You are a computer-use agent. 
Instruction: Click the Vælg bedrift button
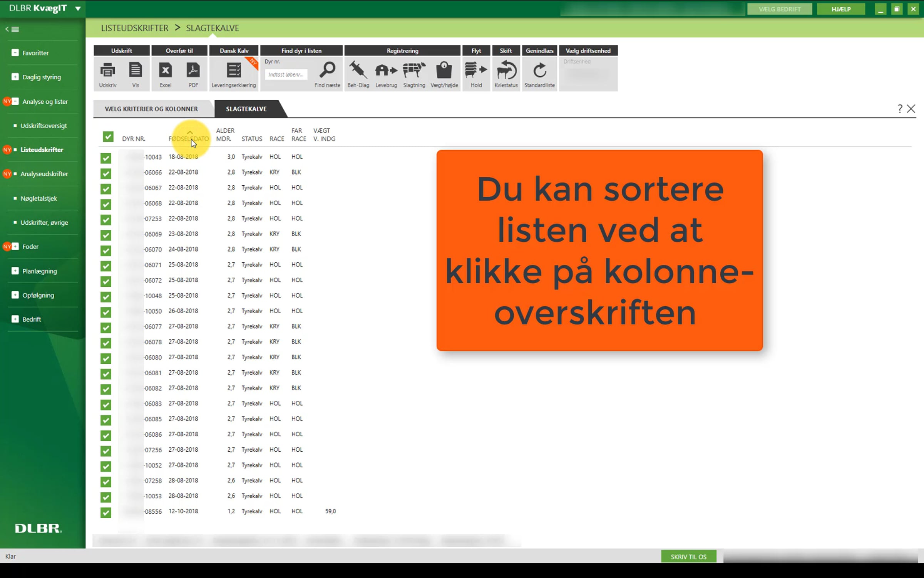pyautogui.click(x=780, y=9)
